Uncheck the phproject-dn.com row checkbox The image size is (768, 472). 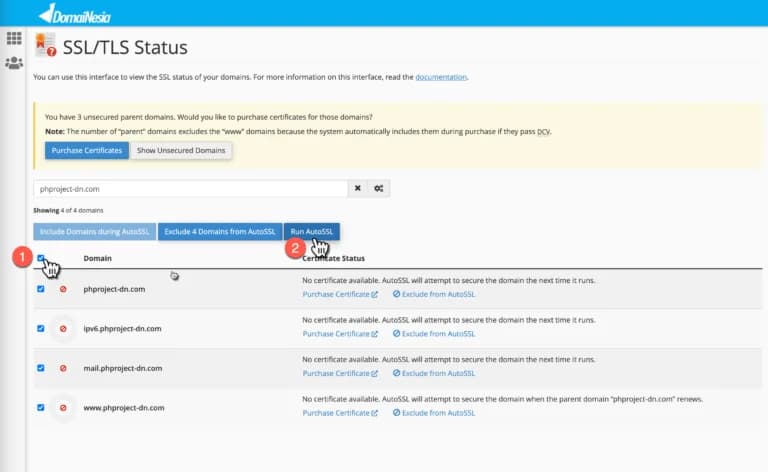(40, 289)
